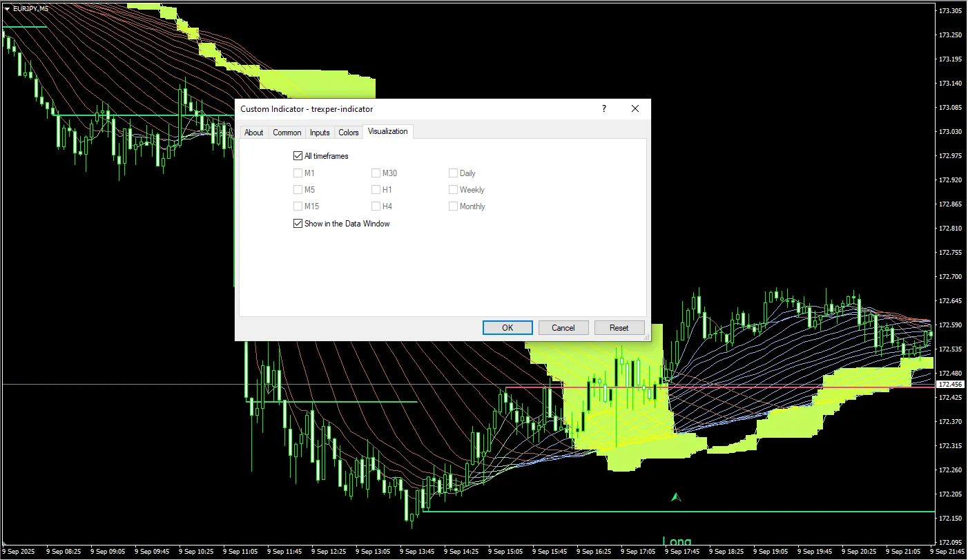
Task: Click Cancel to dismiss changes
Action: (x=563, y=328)
